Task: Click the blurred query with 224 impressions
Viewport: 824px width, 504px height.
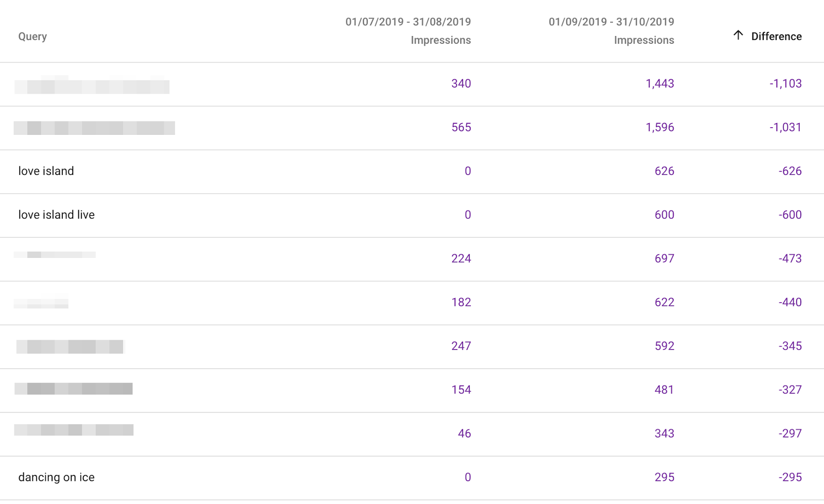Action: coord(55,255)
